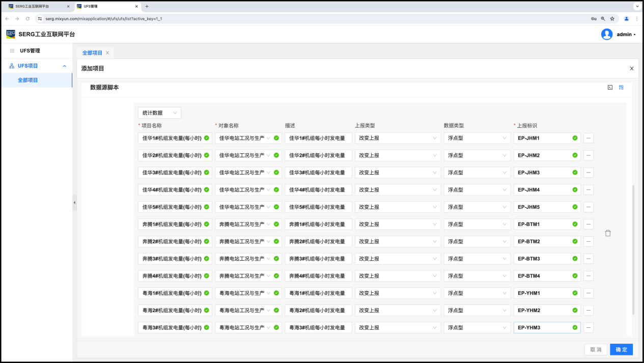The image size is (644, 363).
Task: Remove the EP-YHM3 row with minus button
Action: [589, 328]
